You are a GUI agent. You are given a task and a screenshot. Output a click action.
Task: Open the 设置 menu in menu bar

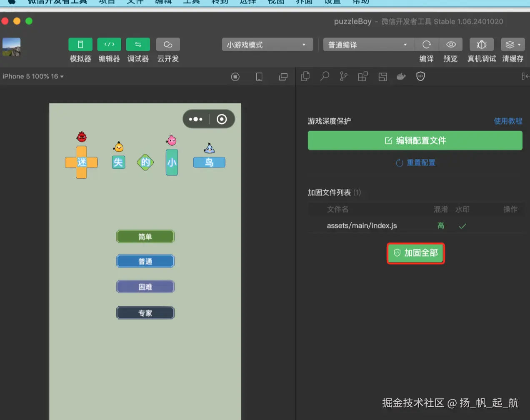point(332,2)
